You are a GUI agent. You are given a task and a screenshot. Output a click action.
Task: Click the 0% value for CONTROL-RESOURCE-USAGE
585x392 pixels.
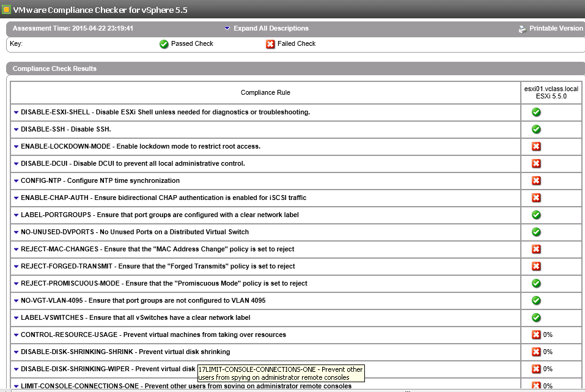click(x=548, y=335)
